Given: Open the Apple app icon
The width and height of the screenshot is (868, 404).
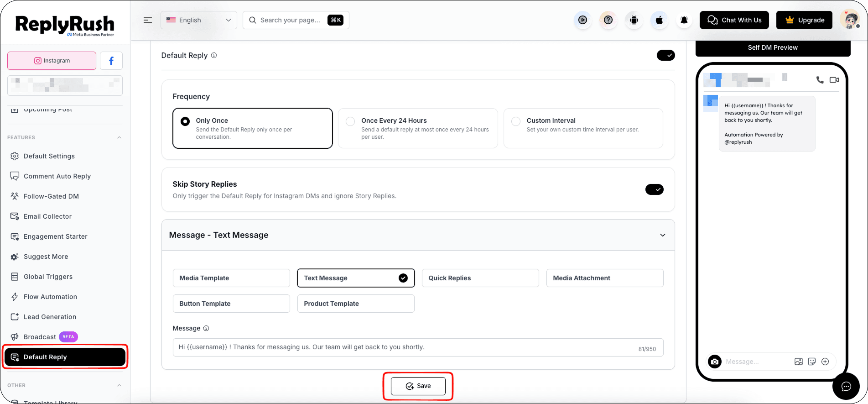Looking at the screenshot, I should click(659, 20).
